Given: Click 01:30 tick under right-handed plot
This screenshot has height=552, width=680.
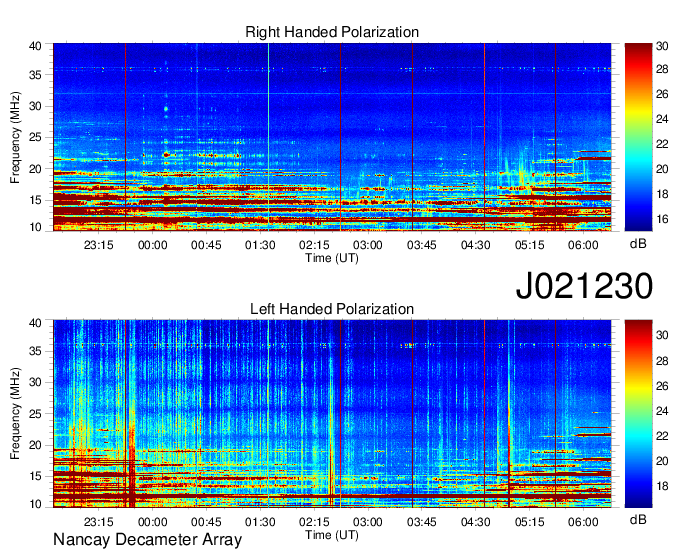Looking at the screenshot, I should (260, 245).
